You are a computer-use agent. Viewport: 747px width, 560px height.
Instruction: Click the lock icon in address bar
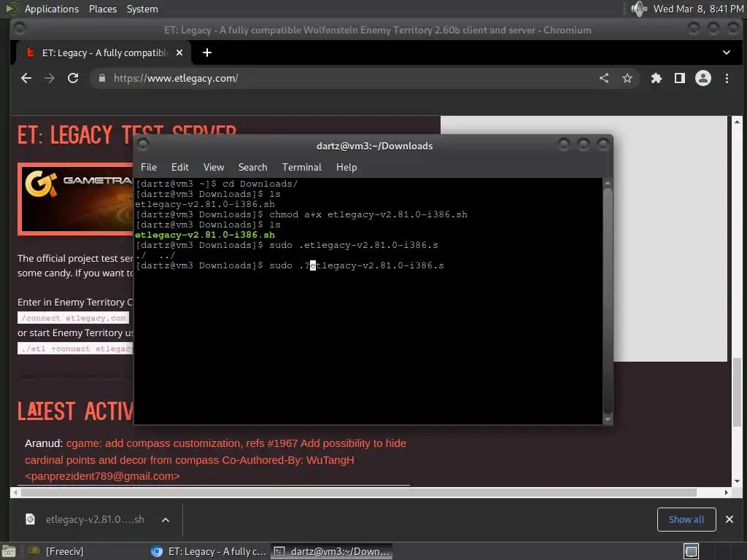(101, 78)
